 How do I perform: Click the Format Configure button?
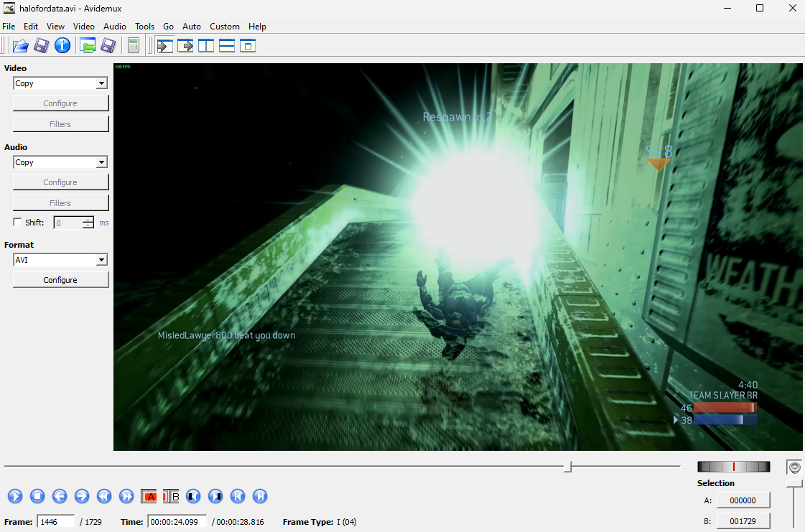[60, 280]
